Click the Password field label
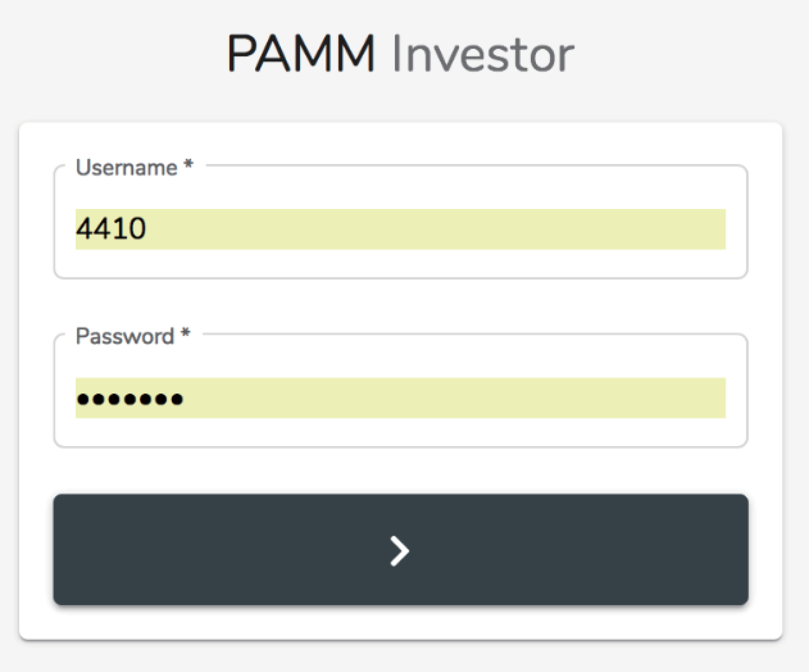 [125, 336]
